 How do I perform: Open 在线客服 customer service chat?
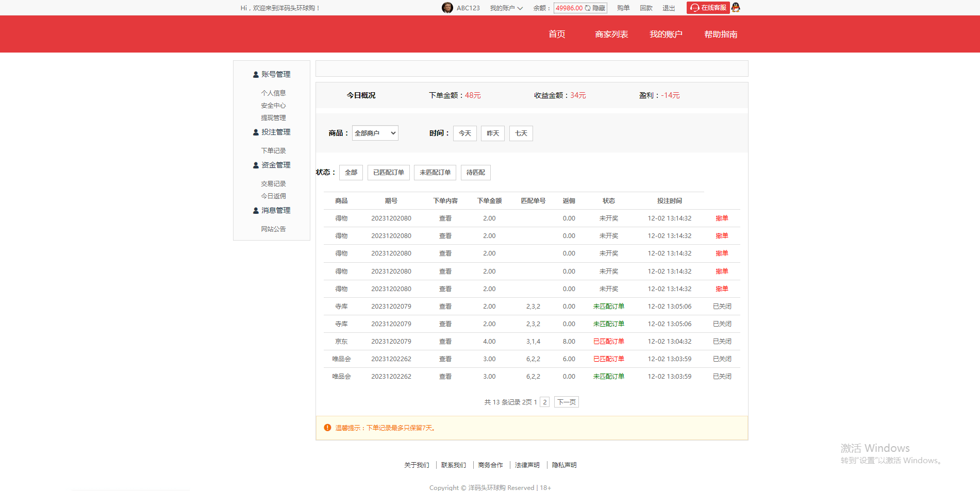[708, 7]
